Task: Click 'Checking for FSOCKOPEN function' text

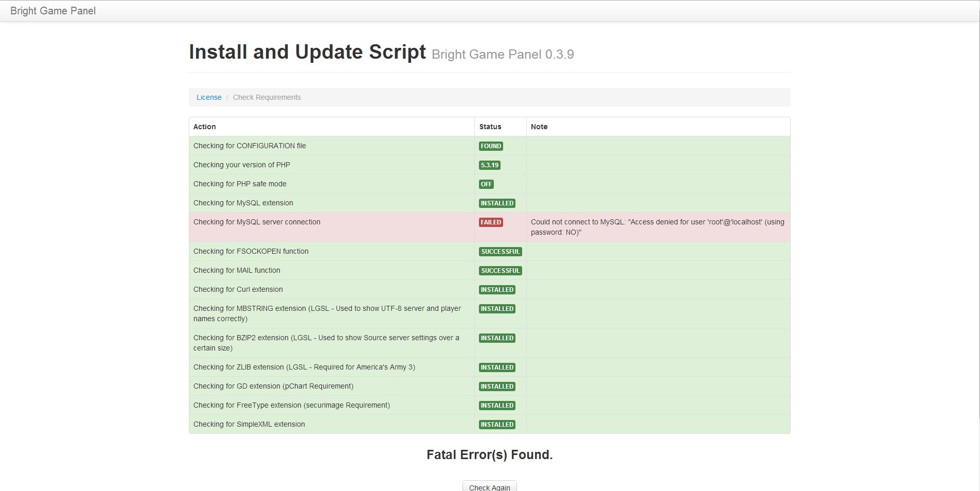Action: 251,251
